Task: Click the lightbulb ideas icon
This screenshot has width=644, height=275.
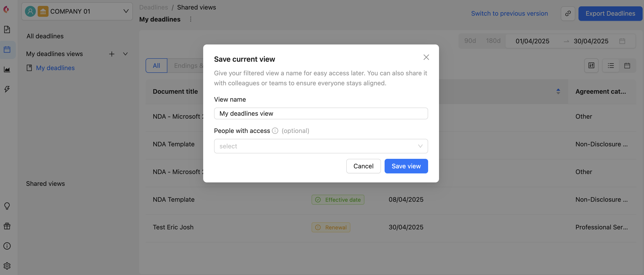Action: tap(7, 206)
